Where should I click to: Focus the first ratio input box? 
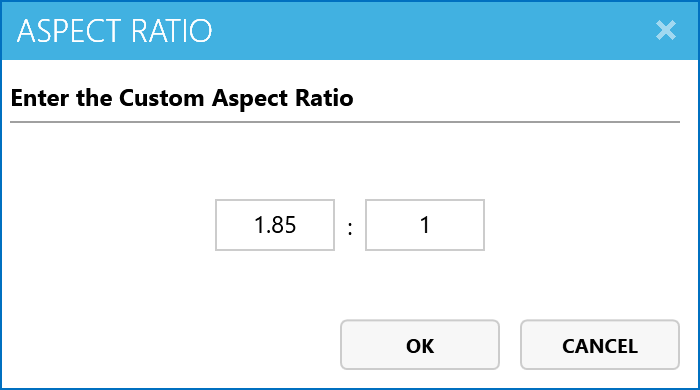[x=275, y=225]
